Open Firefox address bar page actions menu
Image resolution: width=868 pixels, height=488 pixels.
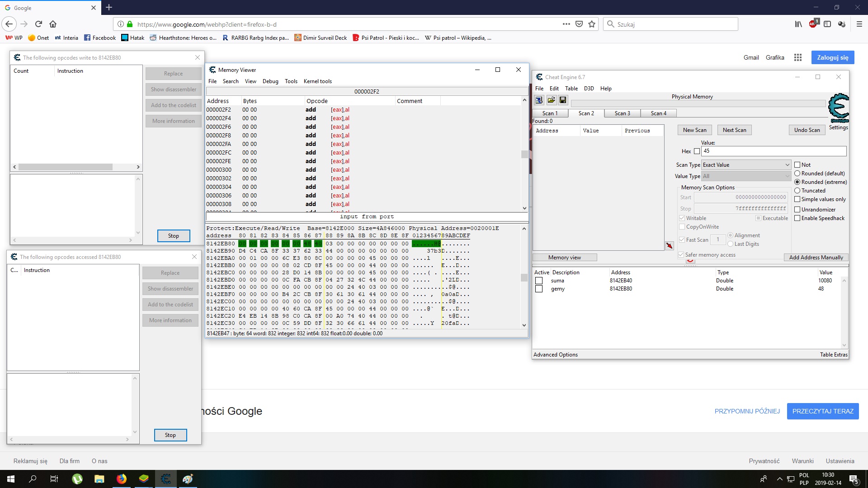(x=566, y=24)
